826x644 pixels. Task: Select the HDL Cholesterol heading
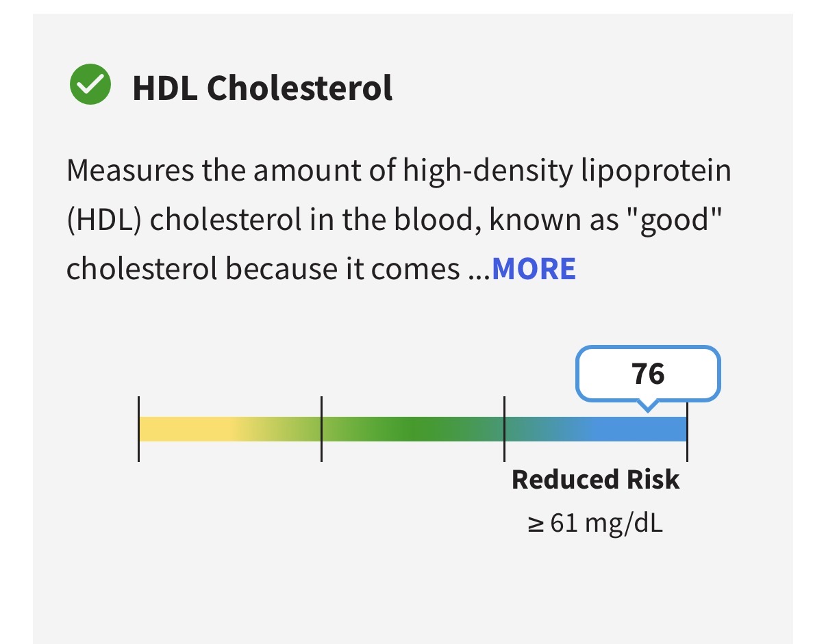(x=262, y=88)
